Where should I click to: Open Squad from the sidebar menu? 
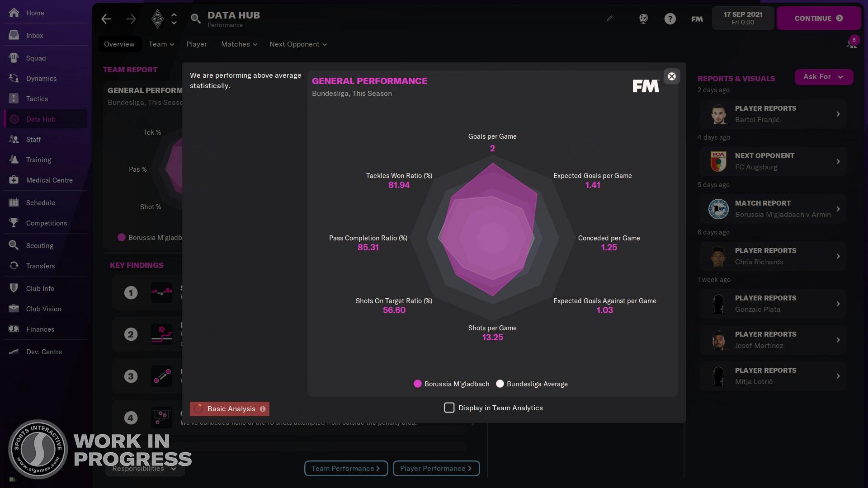click(45, 58)
